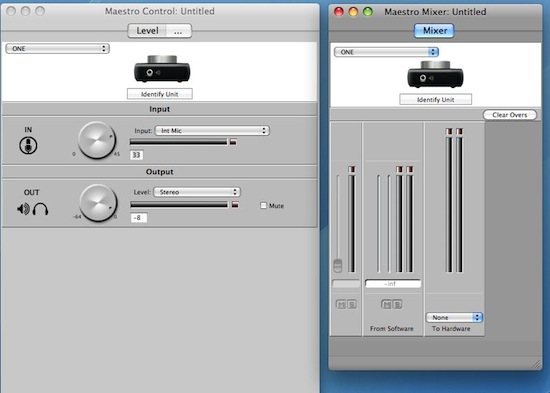This screenshot has width=550, height=393.
Task: Turn the Output level knob
Action: pos(98,203)
